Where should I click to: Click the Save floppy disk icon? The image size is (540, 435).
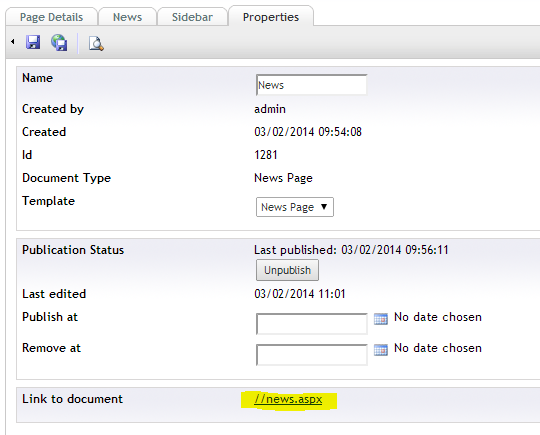(x=33, y=42)
